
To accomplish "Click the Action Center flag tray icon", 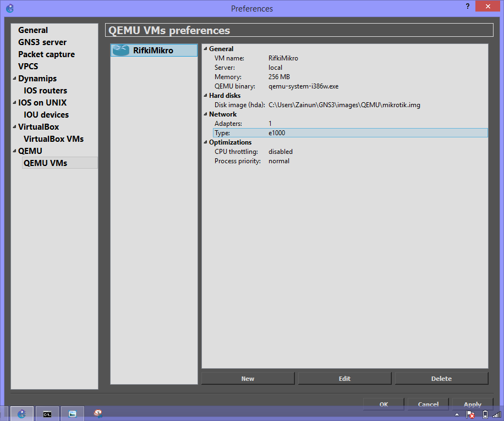I will pos(470,414).
